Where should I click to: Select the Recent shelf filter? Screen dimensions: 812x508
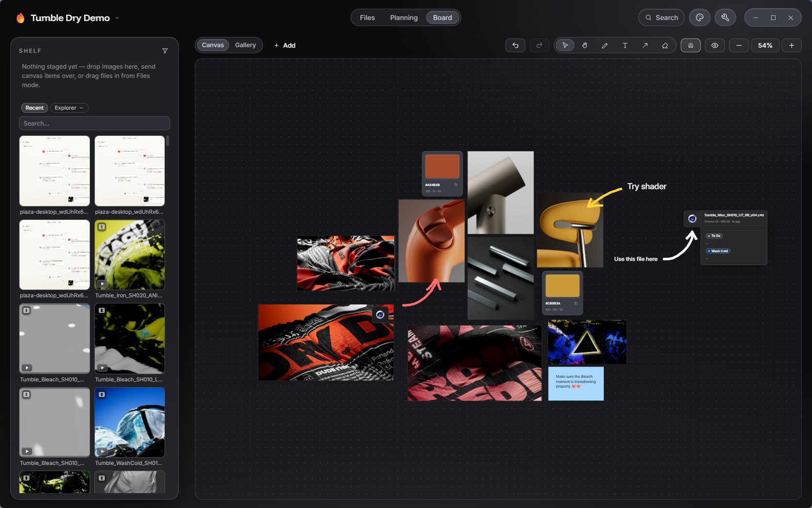click(34, 108)
